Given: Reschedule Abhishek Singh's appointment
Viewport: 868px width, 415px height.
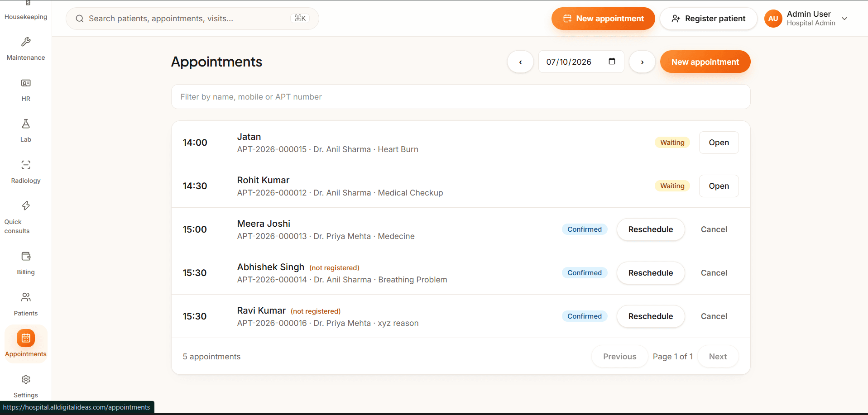Looking at the screenshot, I should [x=651, y=273].
